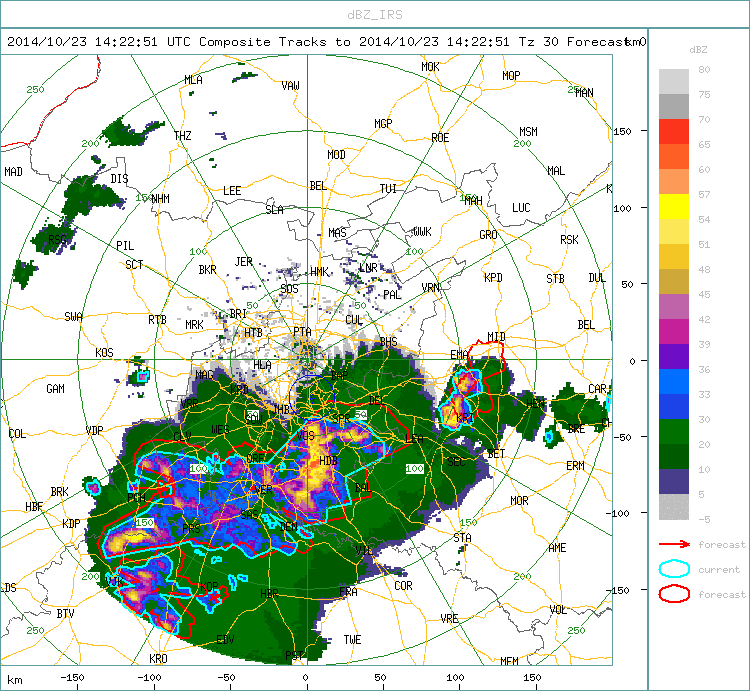Pick the bright yellow 54-57 dBZ swatch
Viewport: 750px width, 691px height.
coord(674,207)
